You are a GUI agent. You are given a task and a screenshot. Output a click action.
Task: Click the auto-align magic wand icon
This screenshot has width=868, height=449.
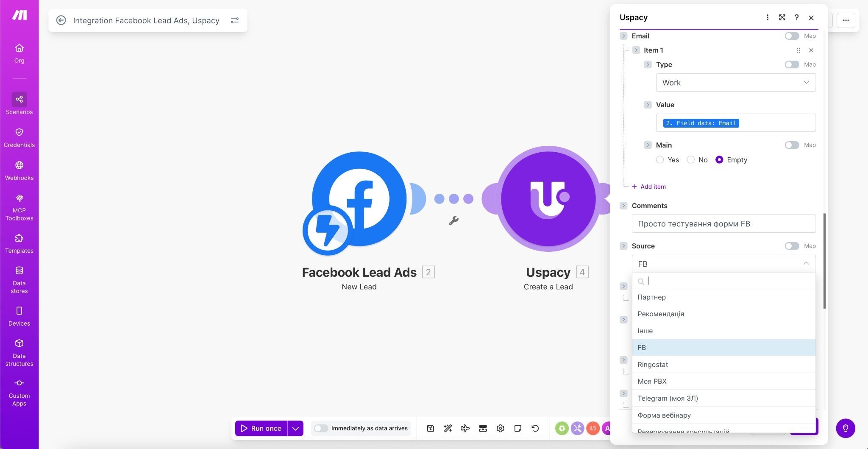point(448,428)
